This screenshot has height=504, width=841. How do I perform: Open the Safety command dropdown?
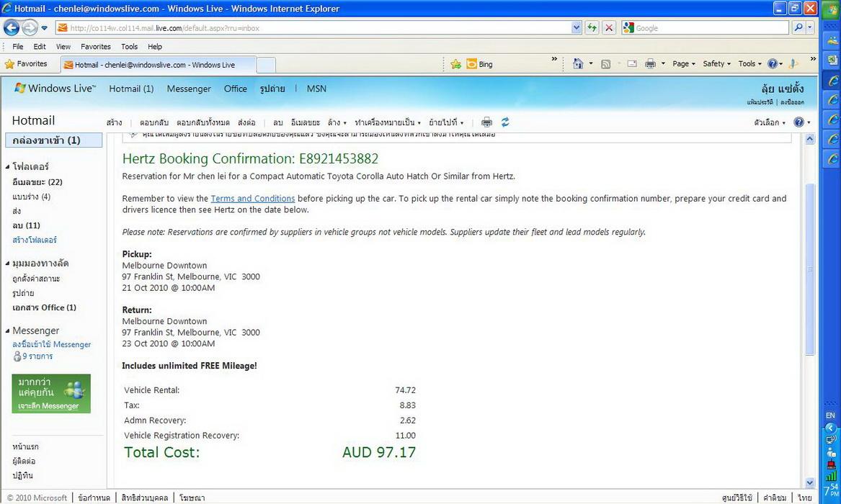[716, 64]
